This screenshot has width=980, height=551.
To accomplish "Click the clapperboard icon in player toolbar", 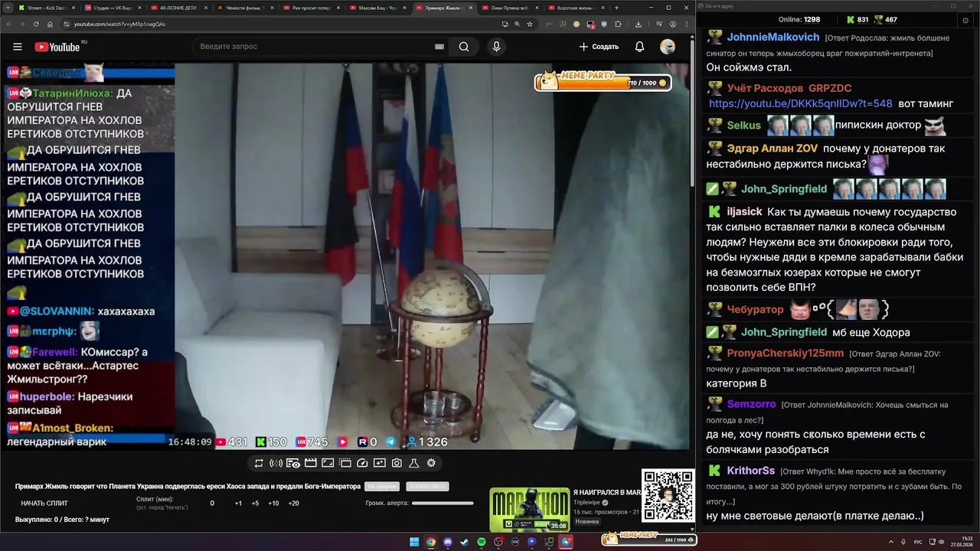I will coord(311,463).
